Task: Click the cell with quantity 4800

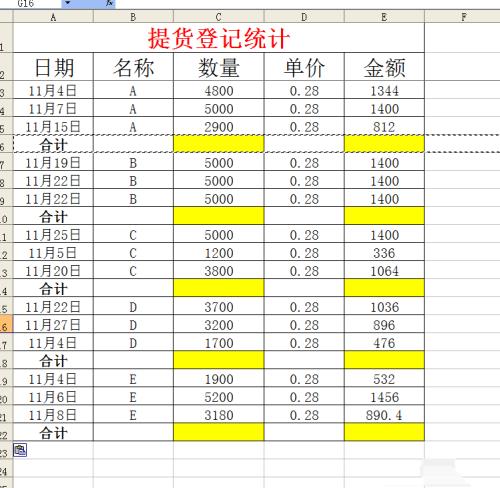Action: (219, 90)
